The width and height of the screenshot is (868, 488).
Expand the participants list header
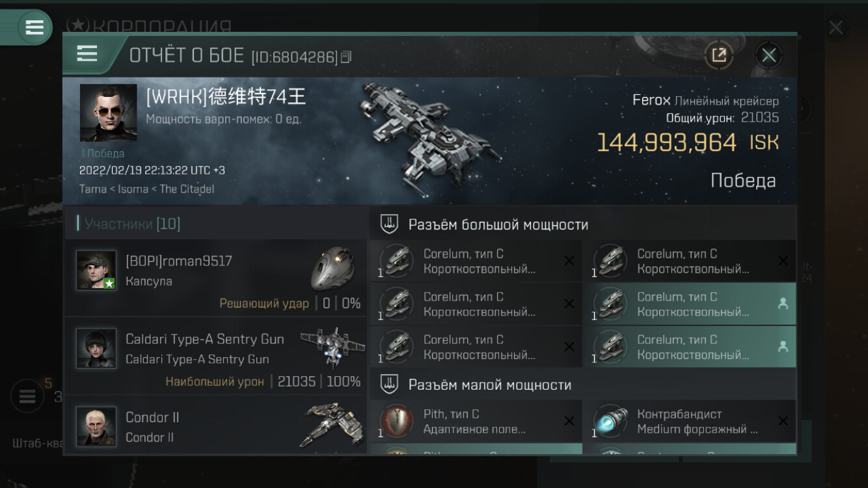[215, 224]
